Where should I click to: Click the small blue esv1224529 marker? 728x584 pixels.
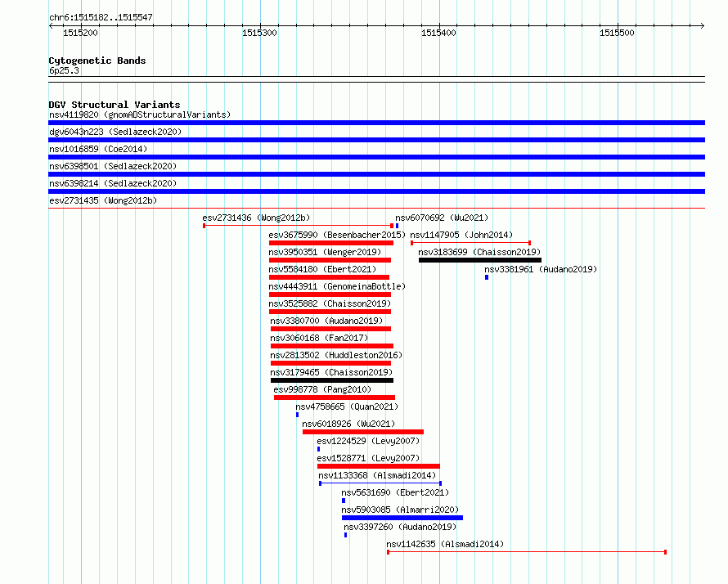point(318,449)
